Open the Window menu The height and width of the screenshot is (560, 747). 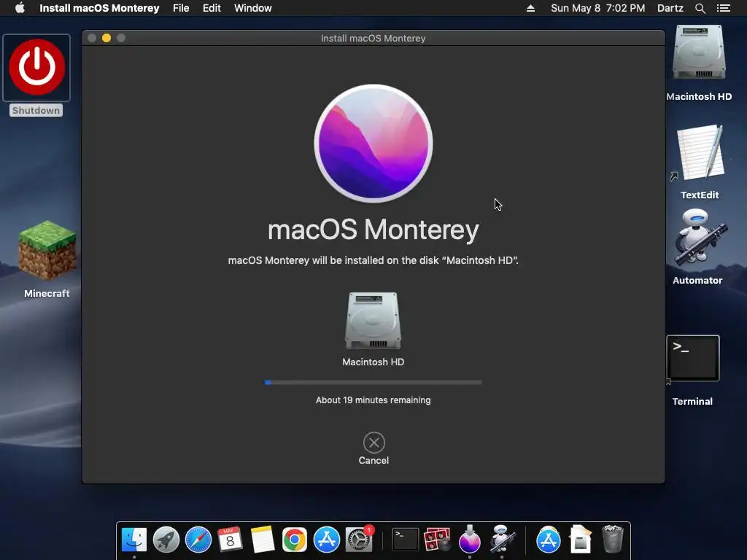253,8
